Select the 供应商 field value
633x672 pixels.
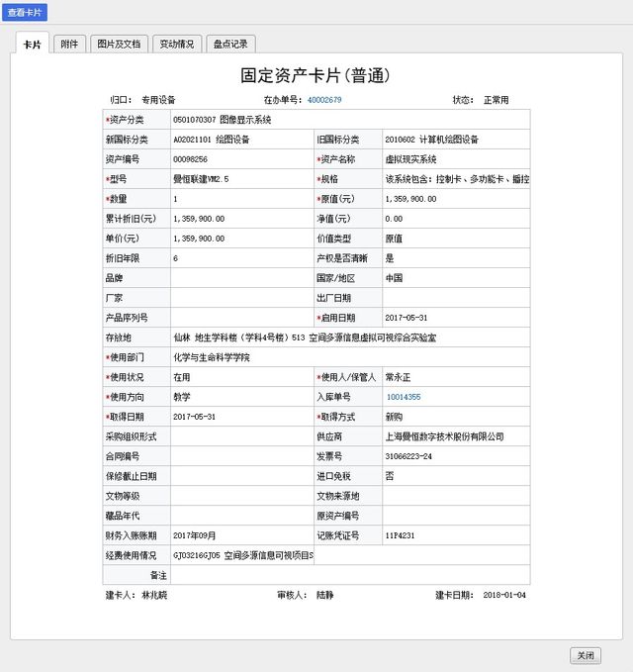click(x=444, y=436)
